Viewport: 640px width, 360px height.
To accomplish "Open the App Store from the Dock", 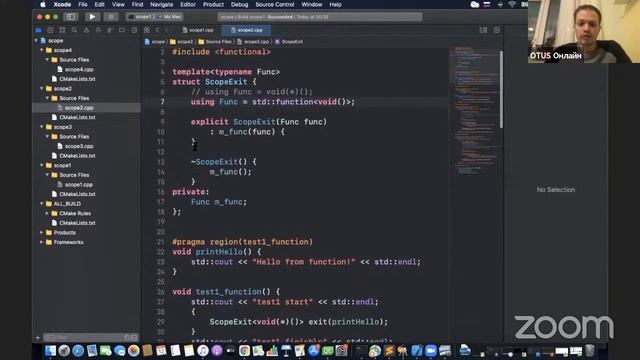I will pos(313,351).
